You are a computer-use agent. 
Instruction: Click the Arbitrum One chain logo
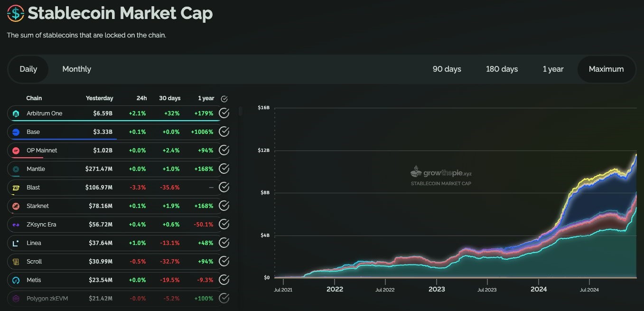[16, 113]
